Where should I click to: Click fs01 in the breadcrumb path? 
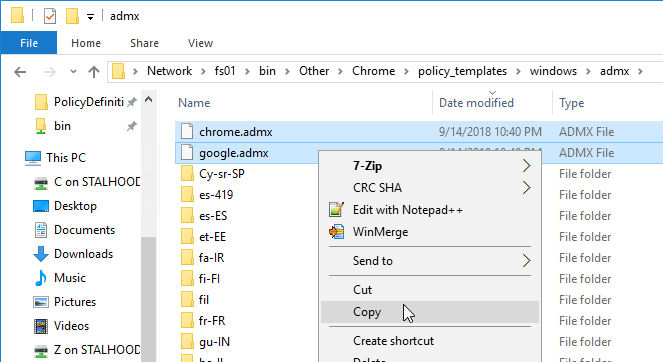[225, 71]
